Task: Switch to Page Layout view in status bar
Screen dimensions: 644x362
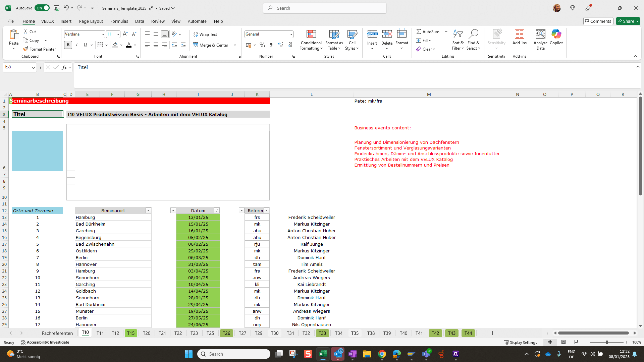Action: coord(563,342)
